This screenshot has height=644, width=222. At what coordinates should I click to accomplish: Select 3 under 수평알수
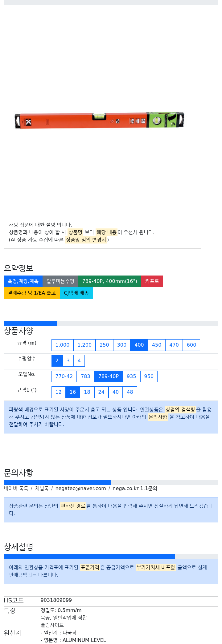[x=68, y=360]
